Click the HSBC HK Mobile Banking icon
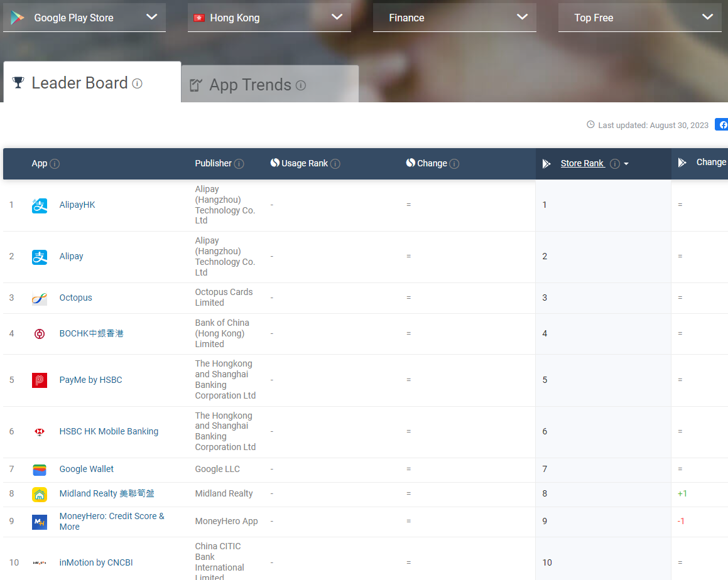Image resolution: width=728 pixels, height=580 pixels. click(x=40, y=432)
